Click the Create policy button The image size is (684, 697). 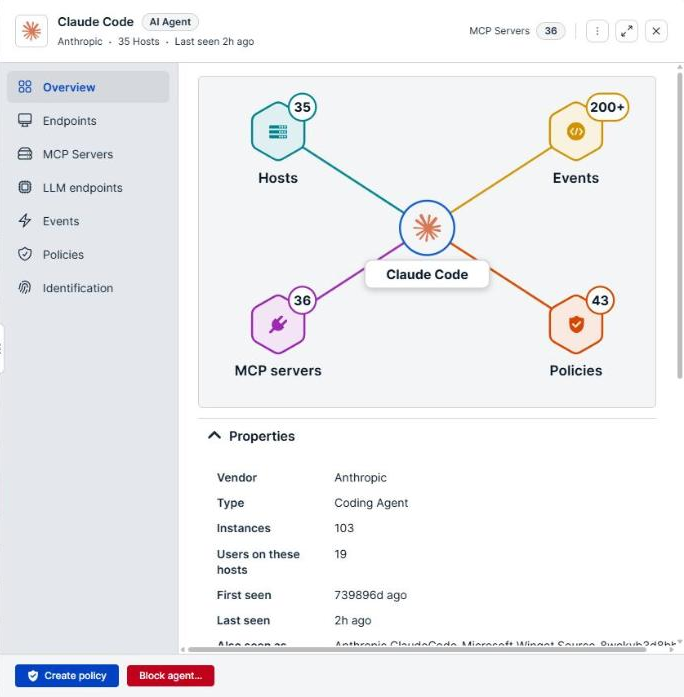(x=67, y=676)
